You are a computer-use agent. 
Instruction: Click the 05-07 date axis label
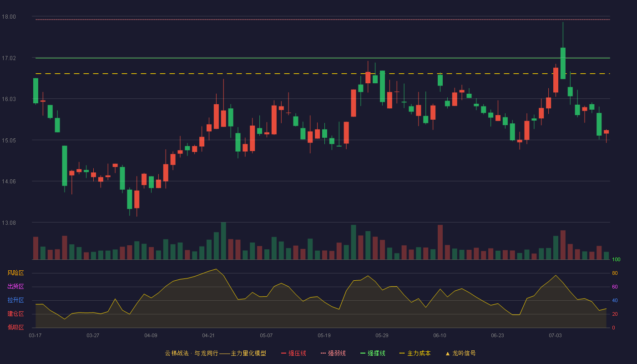click(x=266, y=335)
